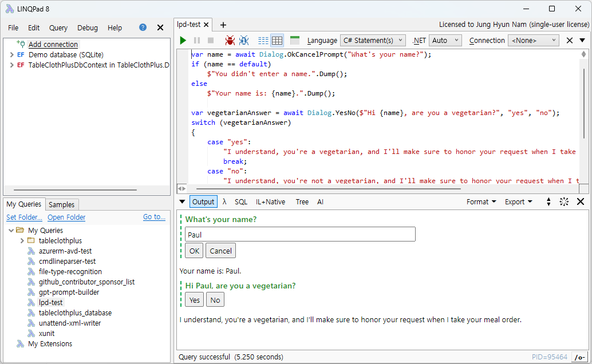Click the blue bug debugger icon
592x364 pixels.
pos(244,41)
